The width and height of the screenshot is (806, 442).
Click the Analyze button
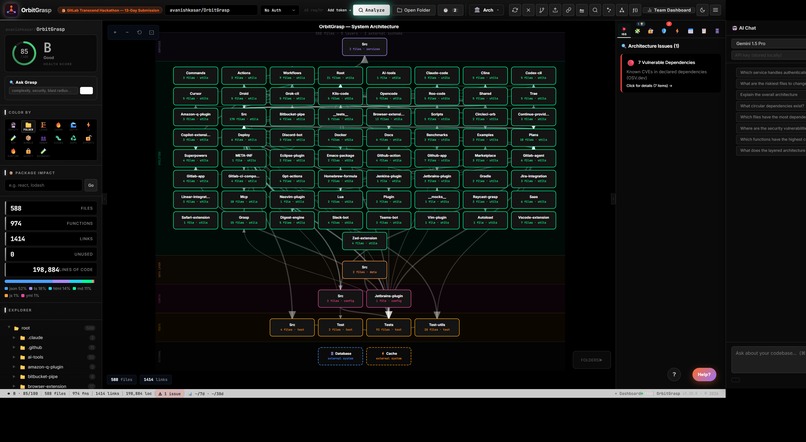[371, 10]
